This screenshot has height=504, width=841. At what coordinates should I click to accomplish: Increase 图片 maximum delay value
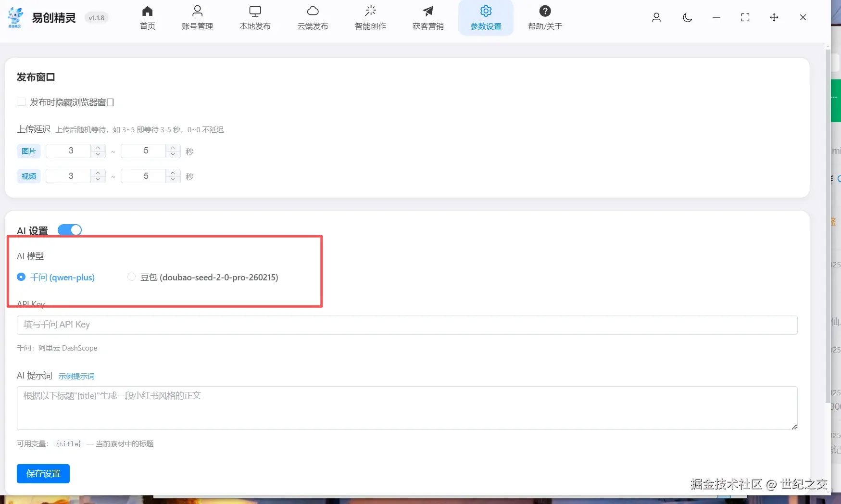[x=173, y=147]
